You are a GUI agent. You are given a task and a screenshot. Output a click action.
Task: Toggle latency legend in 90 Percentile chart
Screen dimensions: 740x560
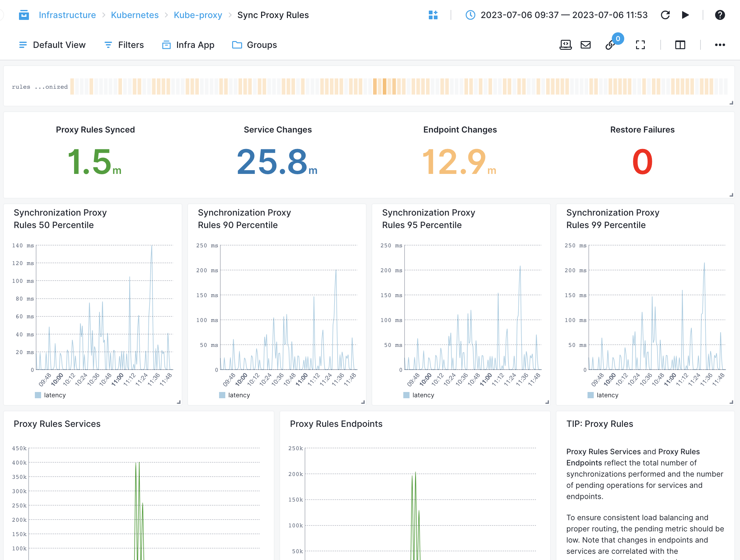pyautogui.click(x=235, y=395)
